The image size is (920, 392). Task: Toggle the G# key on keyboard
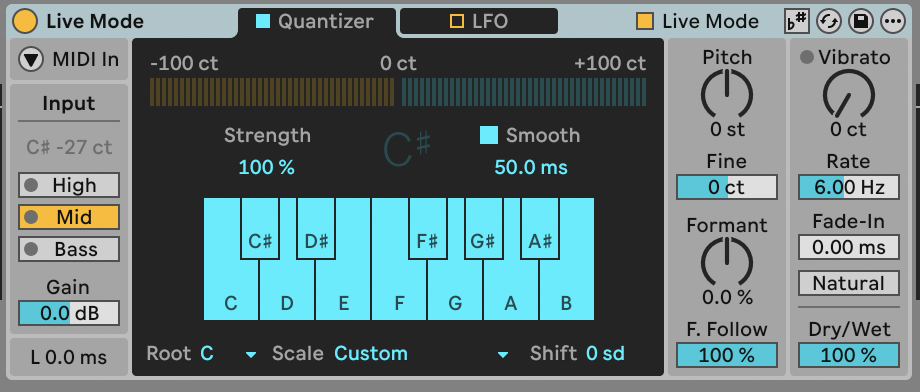[x=483, y=229]
